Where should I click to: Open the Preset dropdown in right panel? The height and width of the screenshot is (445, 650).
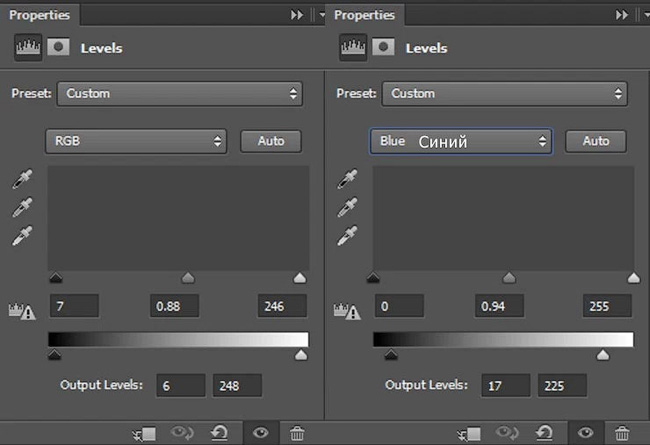tap(504, 94)
